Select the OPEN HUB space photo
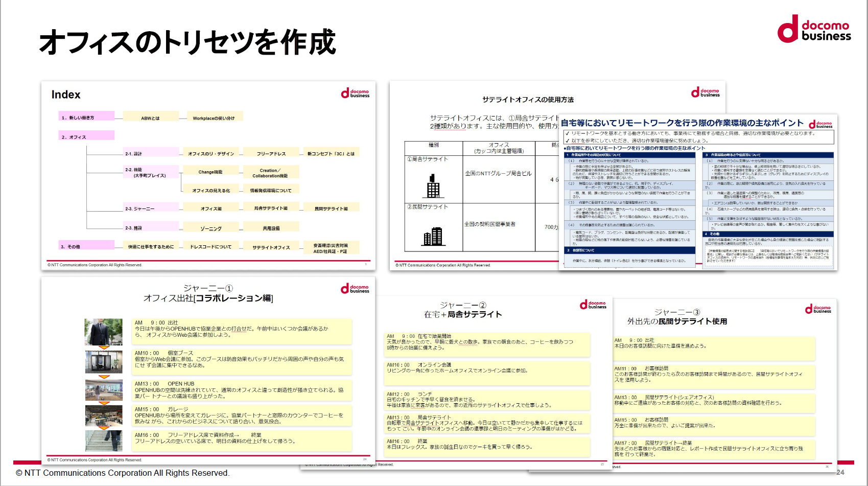The width and height of the screenshot is (868, 486). pyautogui.click(x=104, y=390)
